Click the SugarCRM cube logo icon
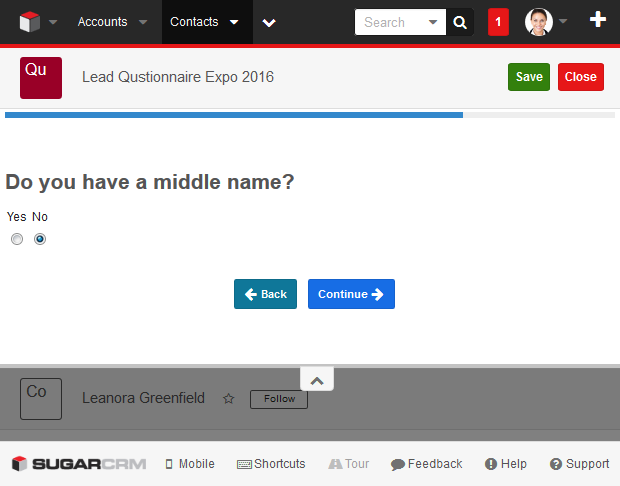The height and width of the screenshot is (486, 620). [30, 22]
